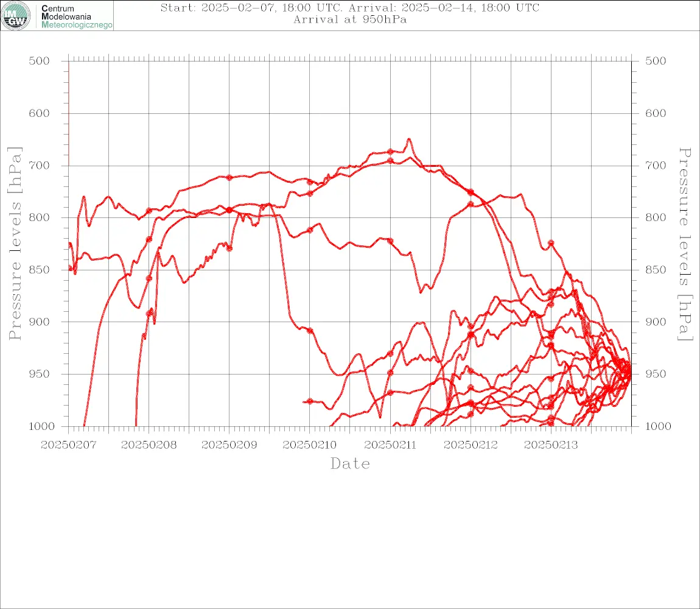This screenshot has width=700, height=609.
Task: Click the 20250210 marker near 975 hPa
Action: coord(310,401)
